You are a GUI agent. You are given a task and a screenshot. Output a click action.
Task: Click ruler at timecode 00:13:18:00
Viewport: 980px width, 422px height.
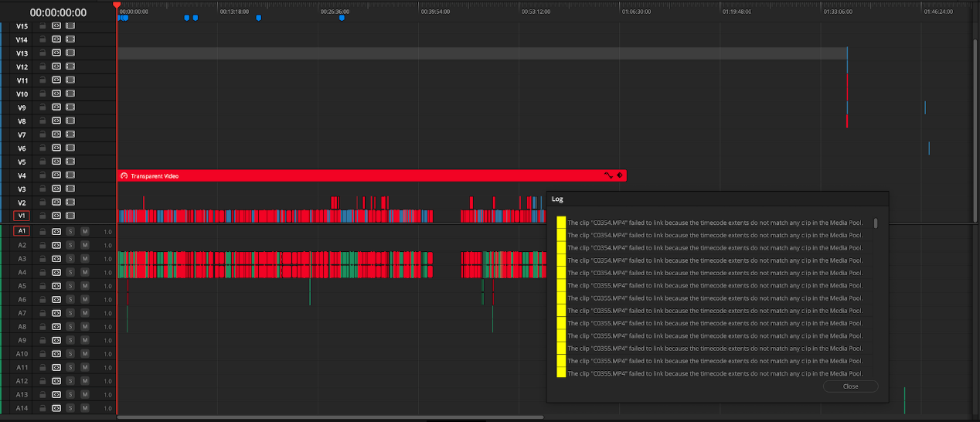click(x=234, y=12)
